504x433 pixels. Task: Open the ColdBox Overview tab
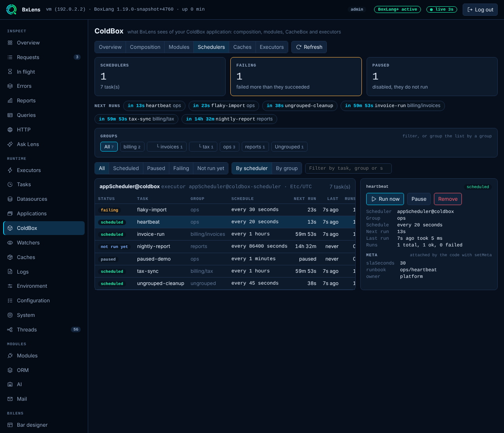coord(110,47)
